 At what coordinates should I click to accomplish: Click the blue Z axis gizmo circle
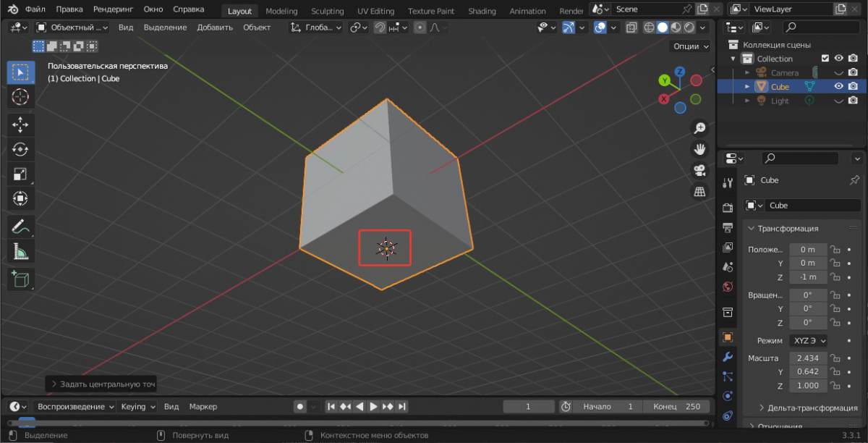click(x=680, y=72)
